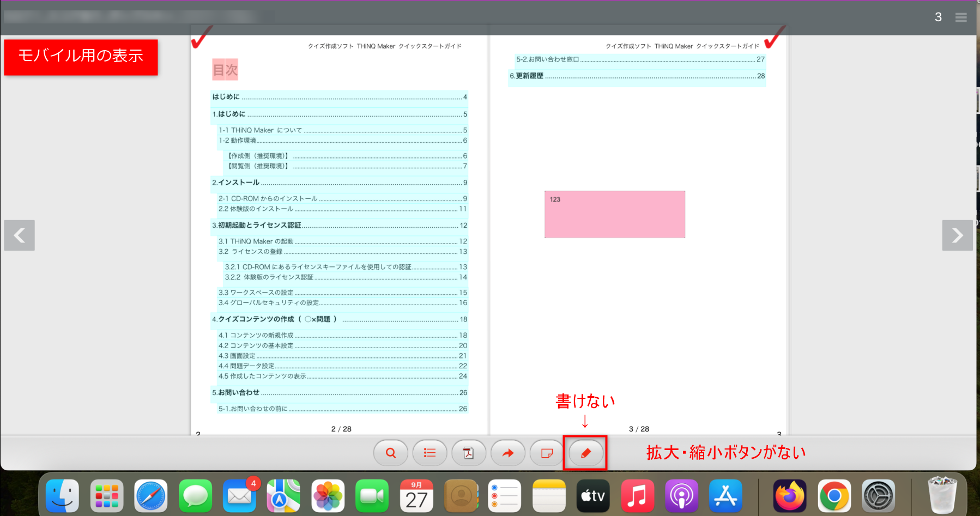Select the red pen drawing tool

(585, 453)
